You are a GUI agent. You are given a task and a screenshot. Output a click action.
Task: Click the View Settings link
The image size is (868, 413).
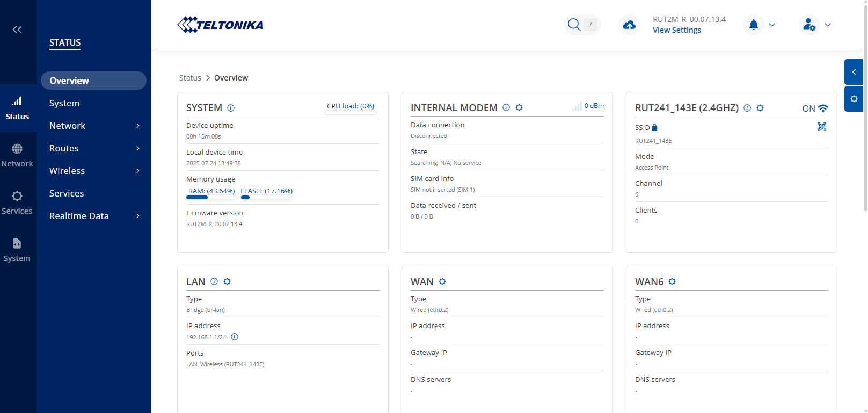click(677, 30)
